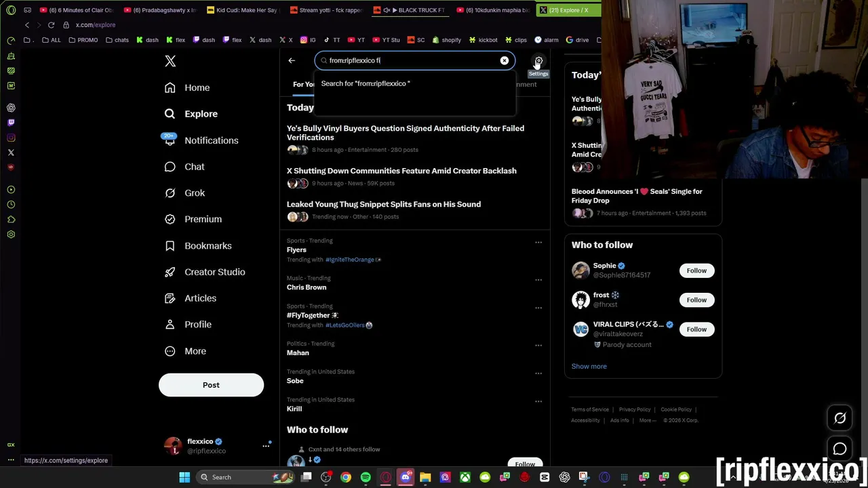This screenshot has width=868, height=488.
Task: Open Leaked Young Thug Snippet story
Action: point(384,204)
